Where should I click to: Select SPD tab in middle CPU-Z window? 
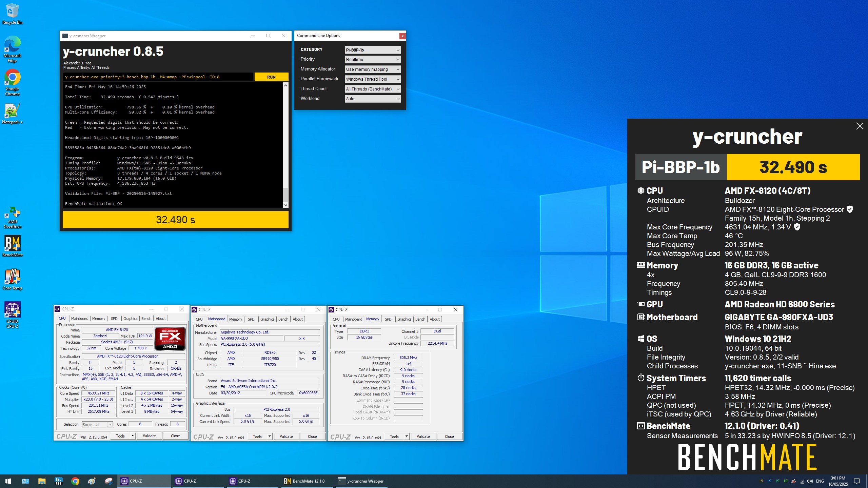(x=251, y=319)
